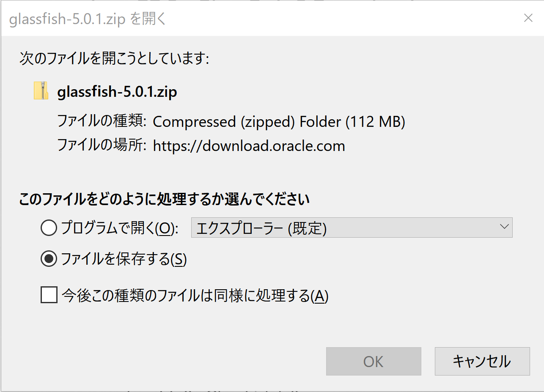Click the このファイルをどのように処理するか選んでください heading
Screen dimensions: 544x392
(165, 199)
